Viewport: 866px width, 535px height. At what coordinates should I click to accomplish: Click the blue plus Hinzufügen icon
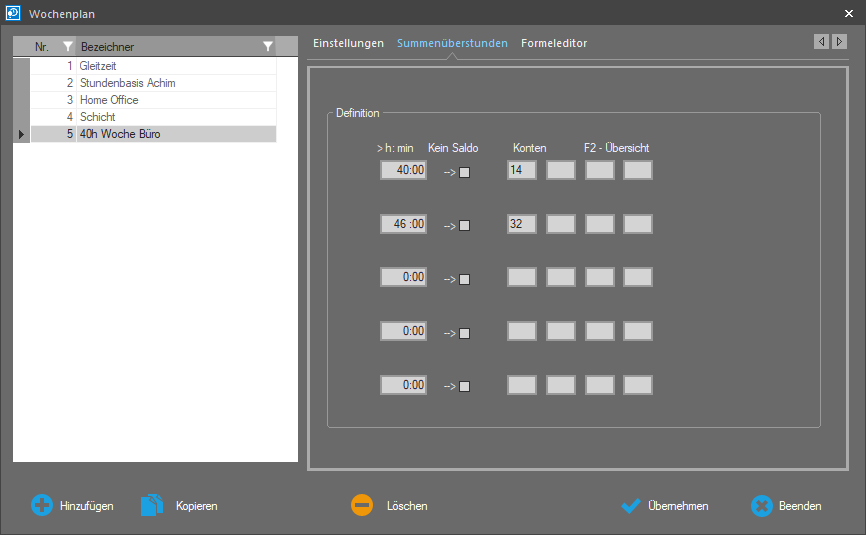pyautogui.click(x=42, y=506)
